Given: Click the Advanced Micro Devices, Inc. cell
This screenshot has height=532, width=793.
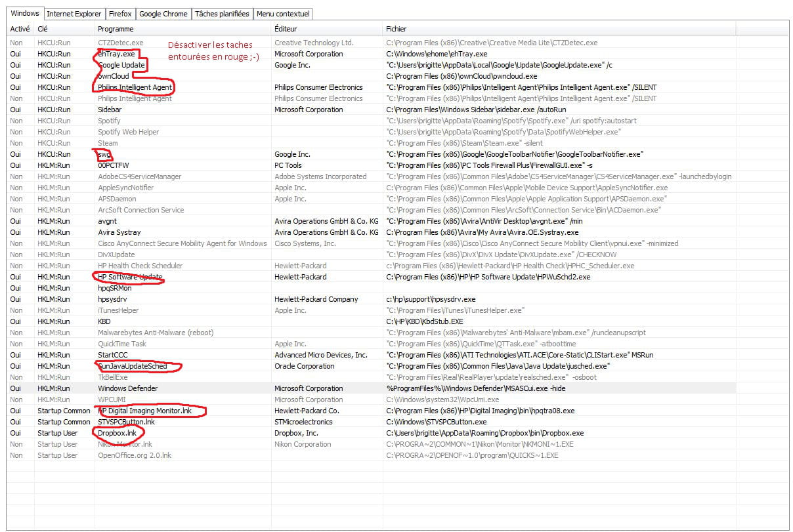Looking at the screenshot, I should [321, 355].
